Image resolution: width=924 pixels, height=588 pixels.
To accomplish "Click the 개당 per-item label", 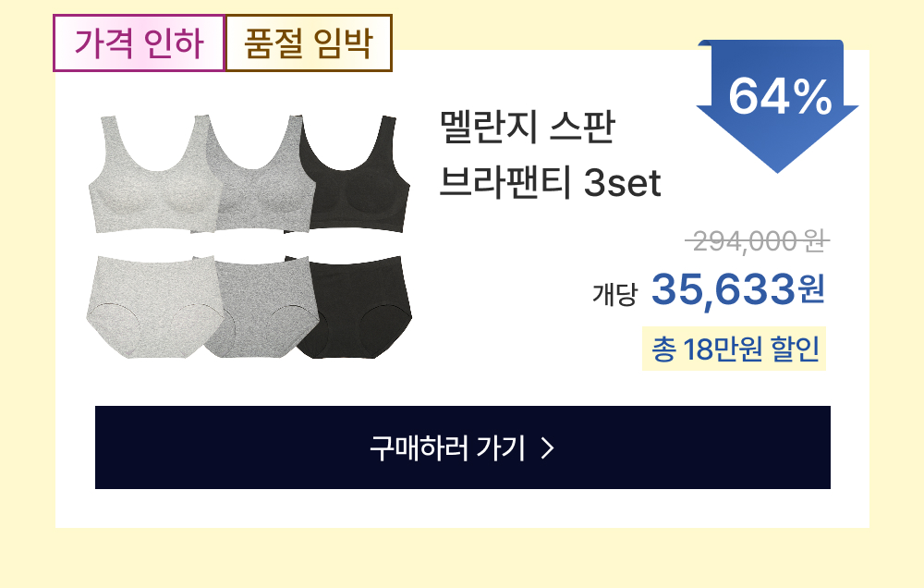I will click(x=614, y=294).
